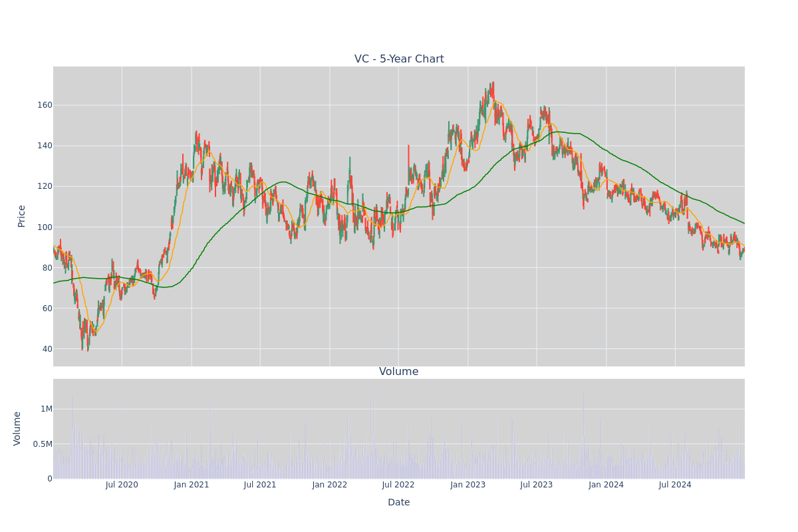
Task: Click the 120 price tick label
Action: click(45, 186)
